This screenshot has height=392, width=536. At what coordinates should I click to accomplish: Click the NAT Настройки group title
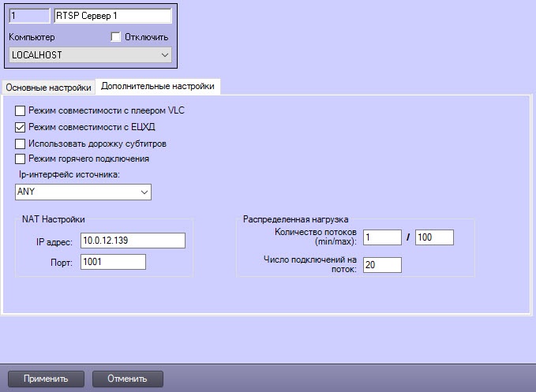[x=54, y=219]
